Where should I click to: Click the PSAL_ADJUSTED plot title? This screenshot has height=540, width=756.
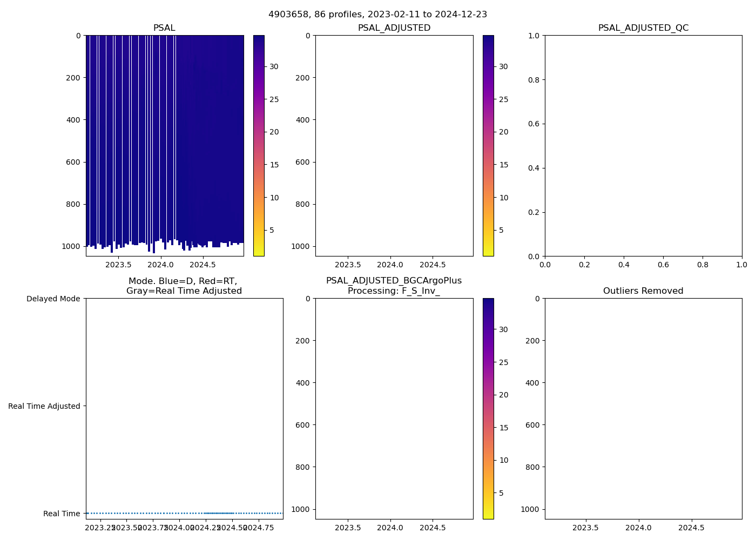coord(394,28)
